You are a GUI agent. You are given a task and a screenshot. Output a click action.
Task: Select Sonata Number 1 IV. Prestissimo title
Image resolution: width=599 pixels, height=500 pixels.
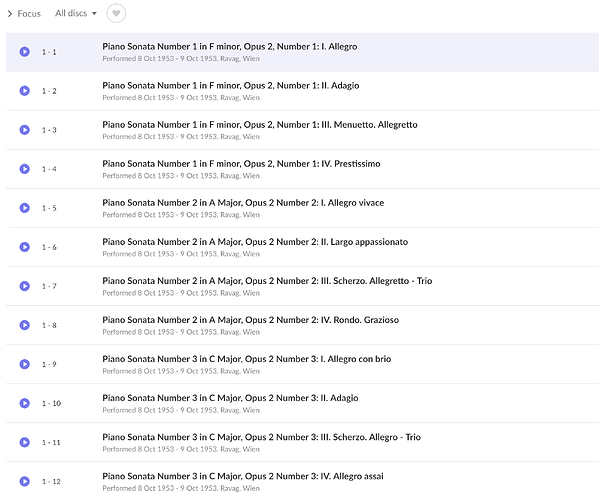pyautogui.click(x=241, y=164)
